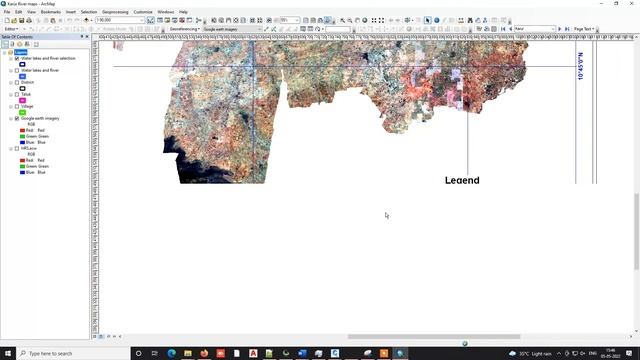Click List By Source icon
The width and height of the screenshot is (640, 360).
click(x=12, y=44)
